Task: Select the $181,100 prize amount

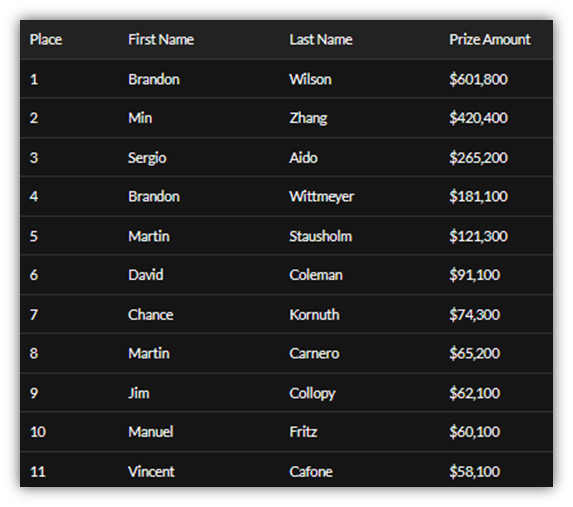Action: tap(478, 197)
